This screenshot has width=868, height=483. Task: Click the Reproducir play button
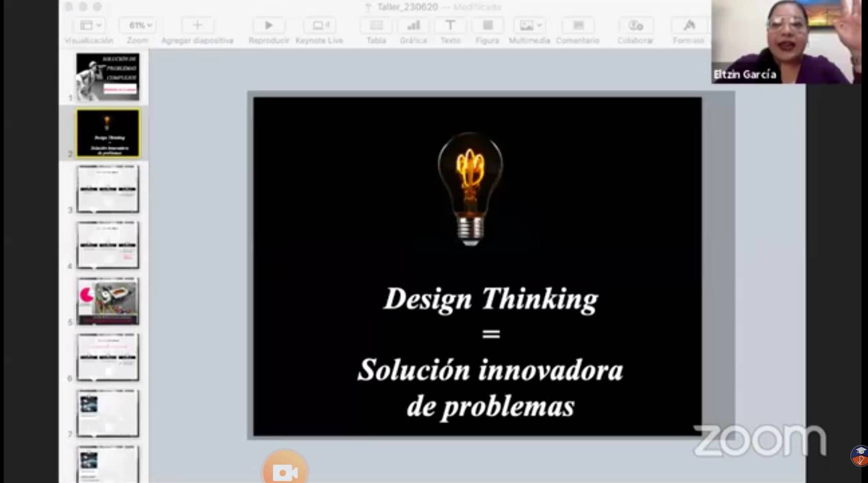[269, 26]
